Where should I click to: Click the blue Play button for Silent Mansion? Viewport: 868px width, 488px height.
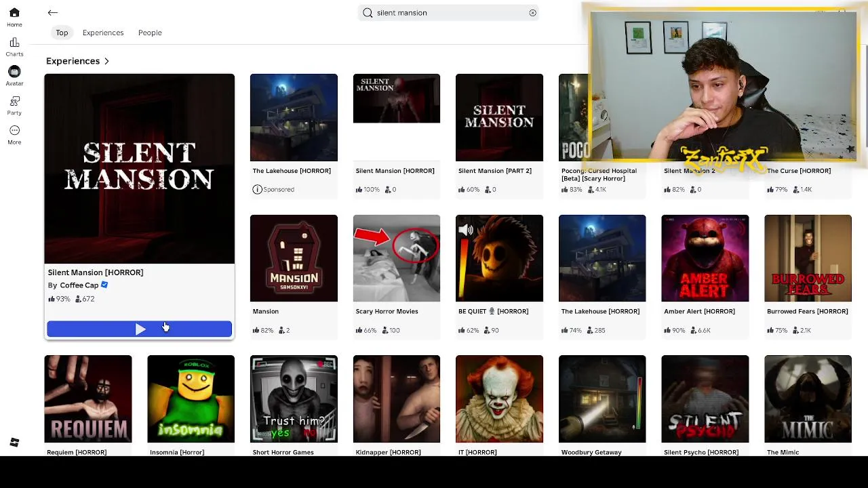pos(139,329)
